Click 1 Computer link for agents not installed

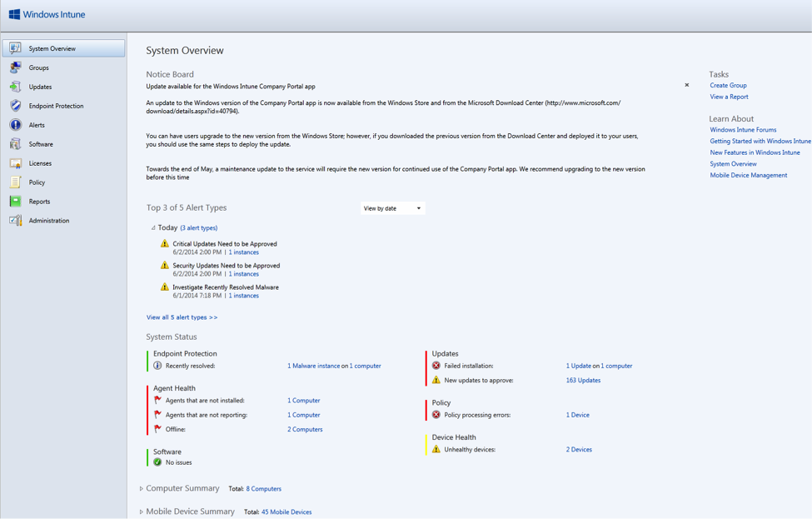pos(304,401)
